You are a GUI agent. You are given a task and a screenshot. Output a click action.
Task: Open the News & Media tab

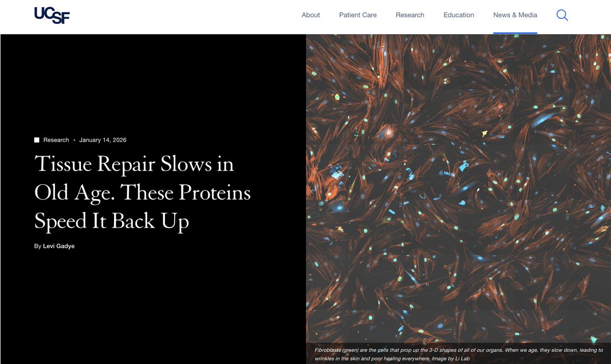(515, 15)
